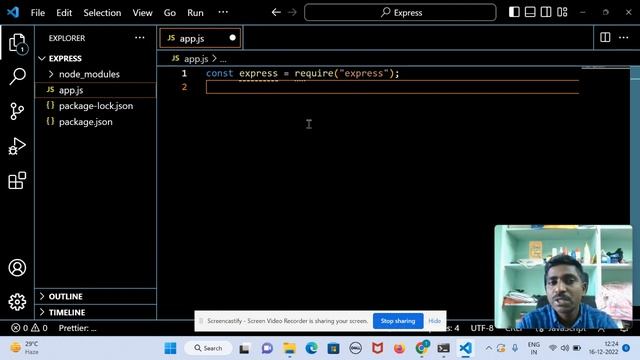Go forward with the right arrow
This screenshot has height=360, width=640.
(292, 12)
